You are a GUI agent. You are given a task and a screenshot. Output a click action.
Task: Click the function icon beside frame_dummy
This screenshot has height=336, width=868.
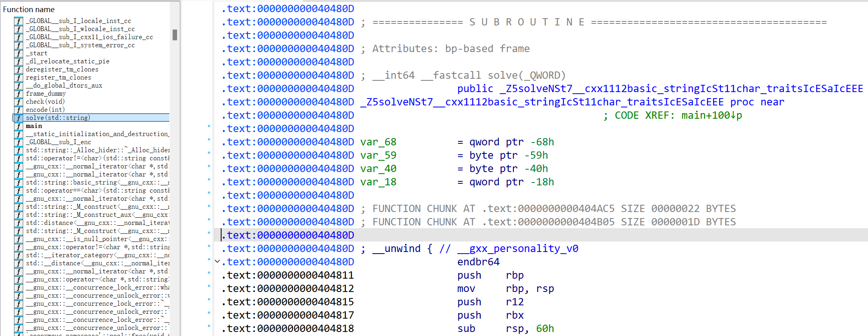pos(18,94)
